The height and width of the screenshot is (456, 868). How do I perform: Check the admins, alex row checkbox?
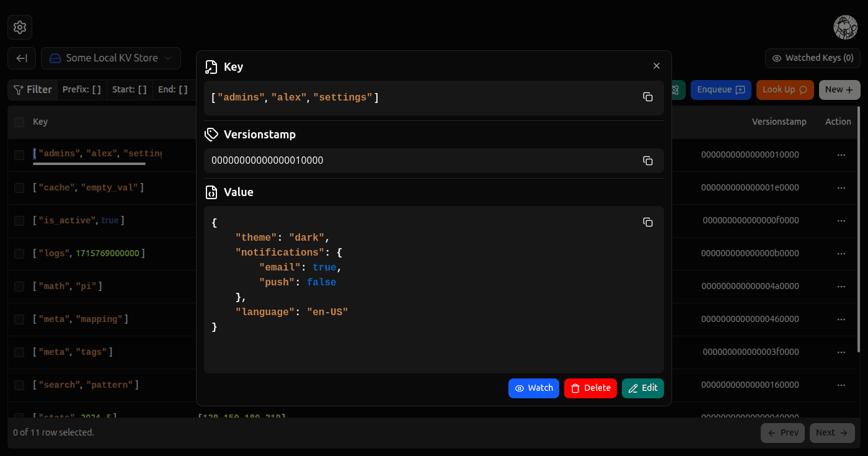(19, 155)
